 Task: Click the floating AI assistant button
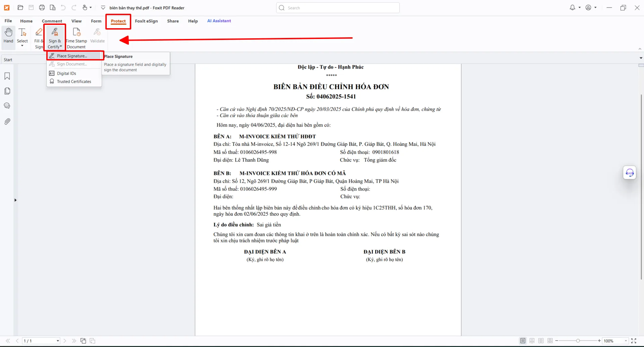click(x=630, y=173)
